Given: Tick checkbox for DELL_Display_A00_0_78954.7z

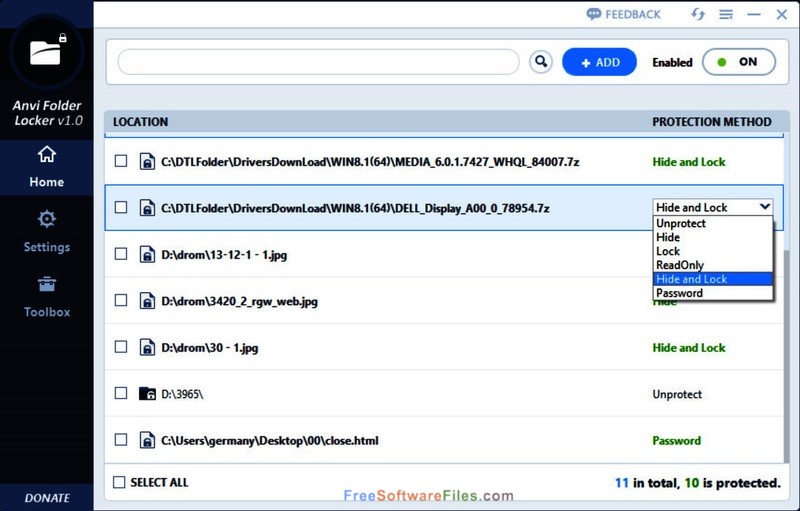Looking at the screenshot, I should pos(121,208).
